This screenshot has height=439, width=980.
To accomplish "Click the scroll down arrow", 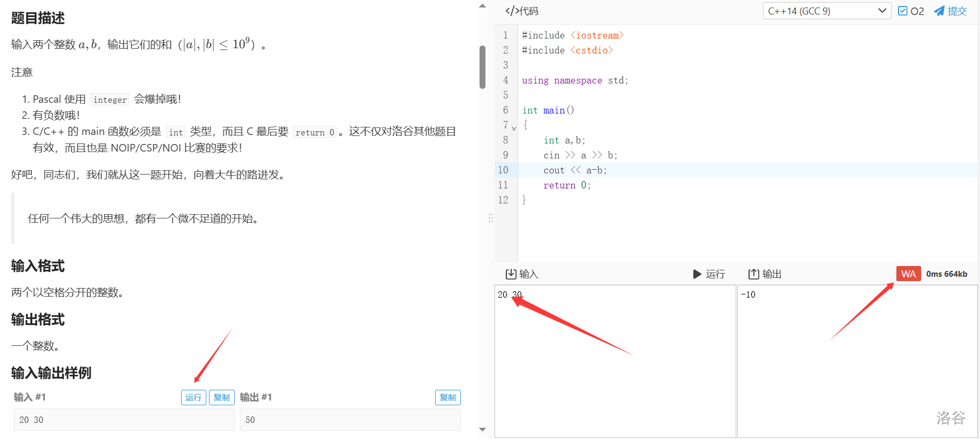I will [482, 429].
